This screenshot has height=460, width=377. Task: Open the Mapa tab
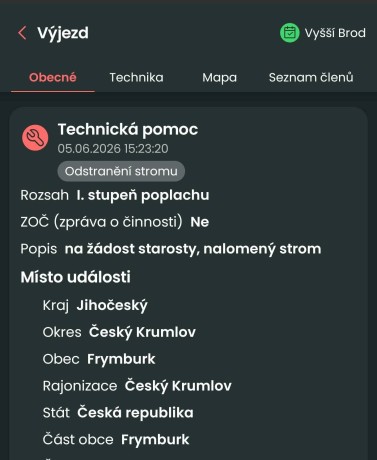[x=219, y=77]
